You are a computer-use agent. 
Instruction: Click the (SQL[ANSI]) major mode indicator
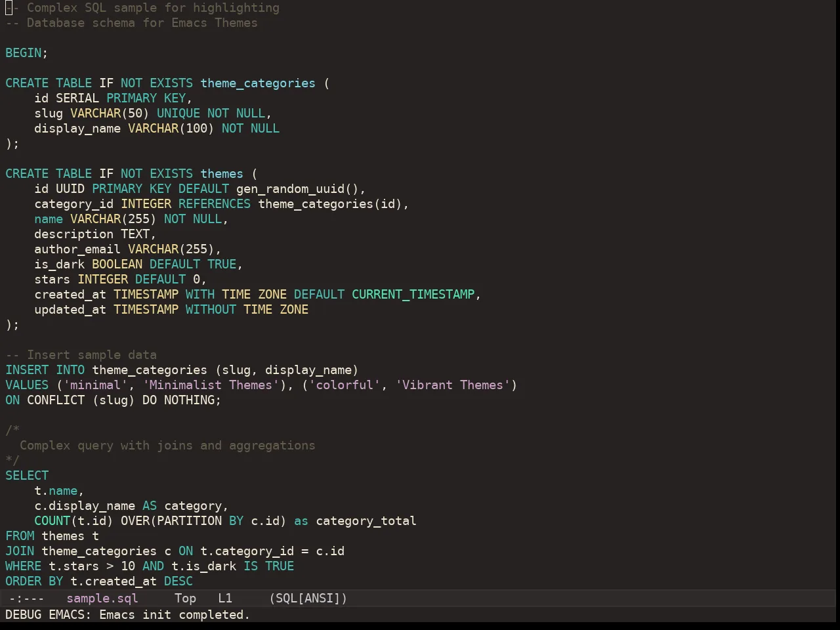[x=308, y=598]
